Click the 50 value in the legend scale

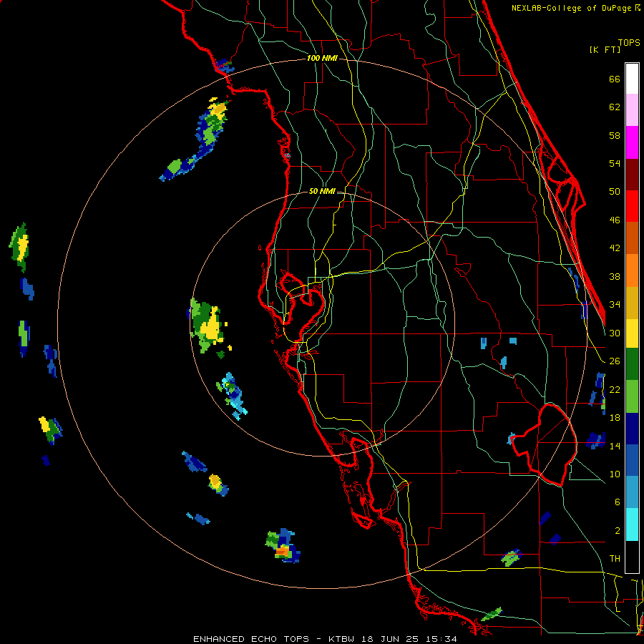tap(615, 192)
